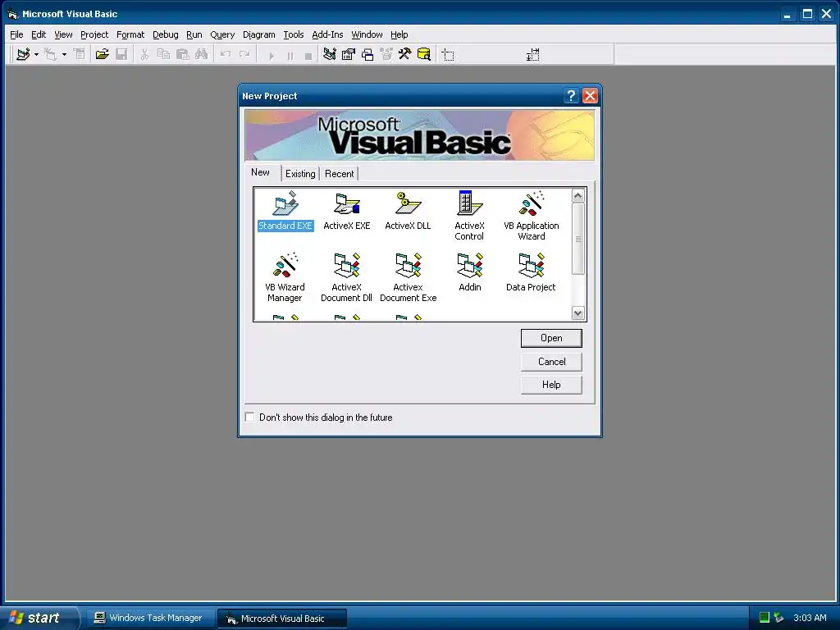Click the End stop button
This screenshot has width=840, height=630.
tap(308, 55)
